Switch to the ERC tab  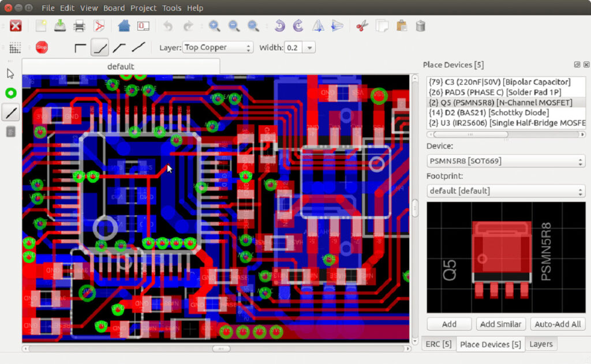pyautogui.click(x=439, y=344)
